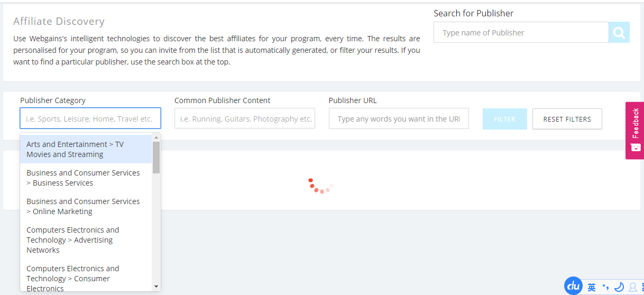This screenshot has width=644, height=295.
Task: Click the IME moon icon
Action: (619, 287)
